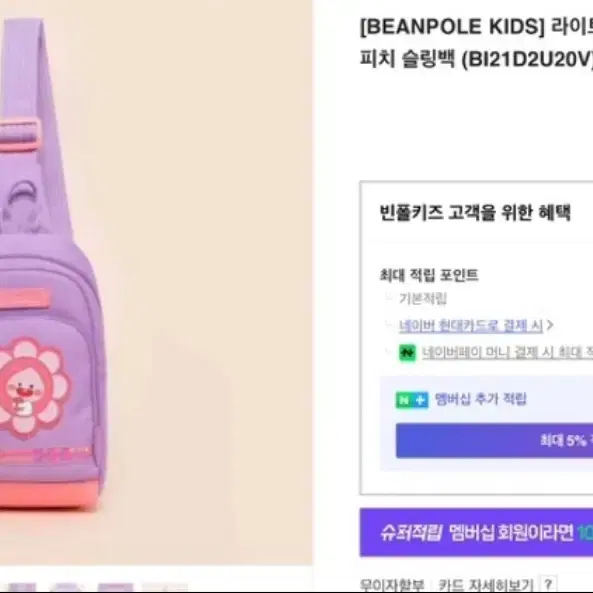Click the question mark help icon
Screen dimensions: 593x593
[549, 584]
